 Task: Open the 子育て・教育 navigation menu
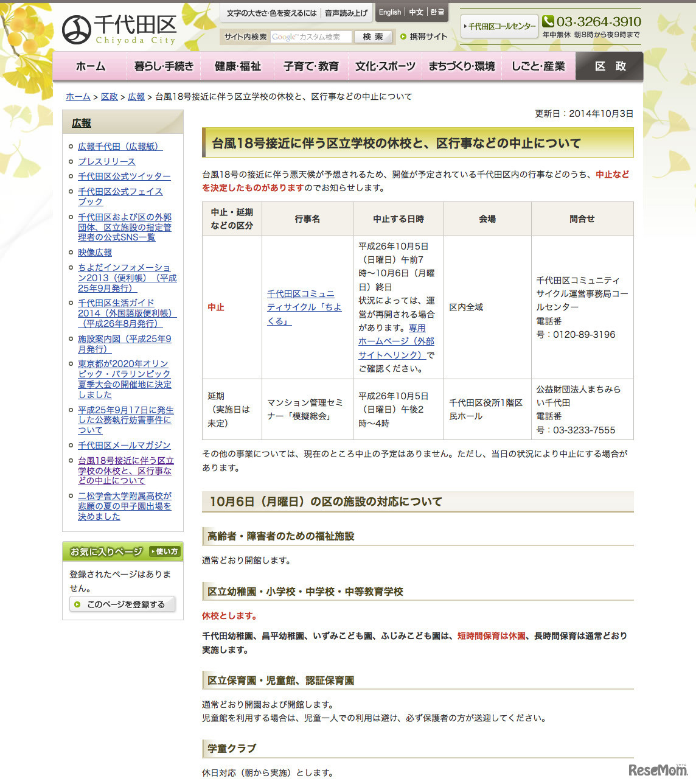[311, 67]
